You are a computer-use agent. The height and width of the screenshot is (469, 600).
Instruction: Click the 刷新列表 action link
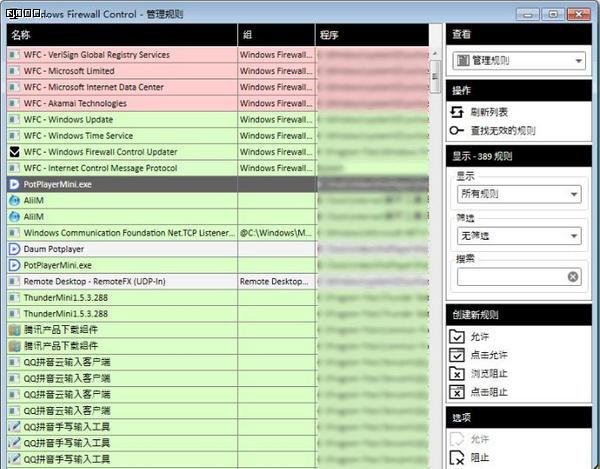coord(489,112)
